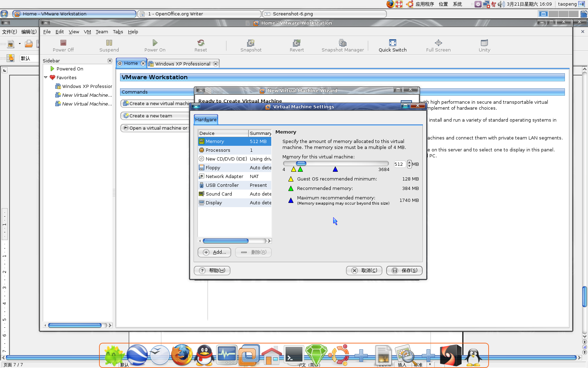Take a Snapshot via toolbar icon
This screenshot has width=588, height=368.
point(251,46)
